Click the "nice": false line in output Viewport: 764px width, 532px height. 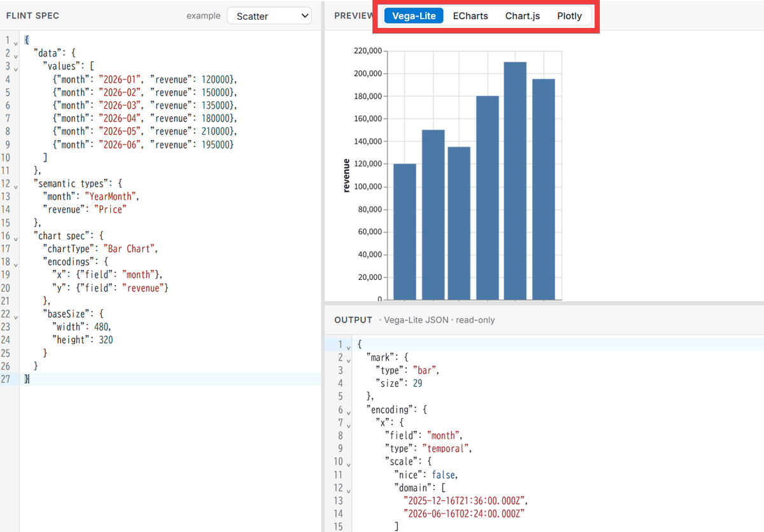[426, 475]
